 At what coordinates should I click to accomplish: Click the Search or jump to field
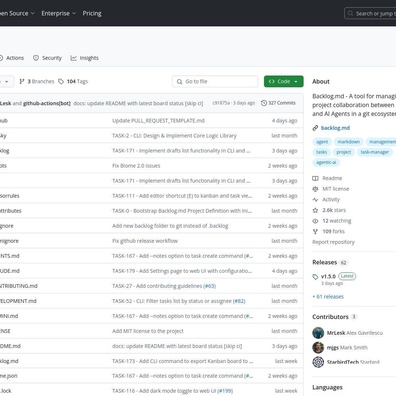click(x=370, y=14)
